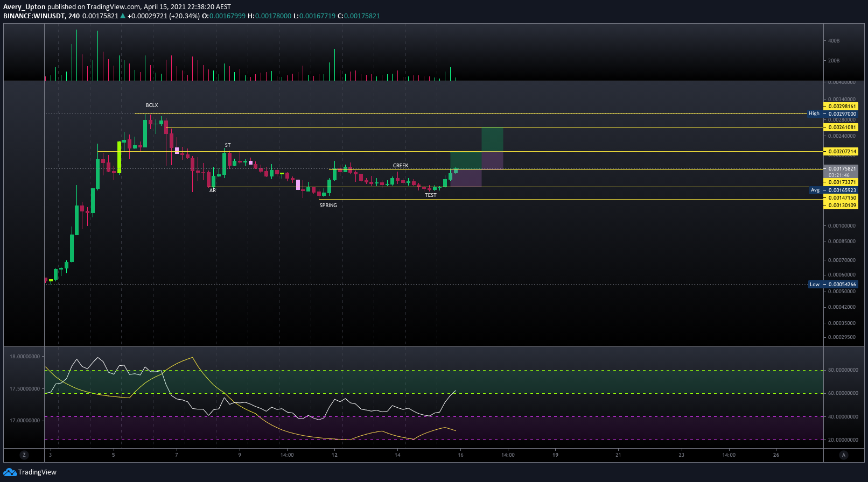Click the Low label tag on the price scale
Screen dimensions: 868x482
point(815,285)
